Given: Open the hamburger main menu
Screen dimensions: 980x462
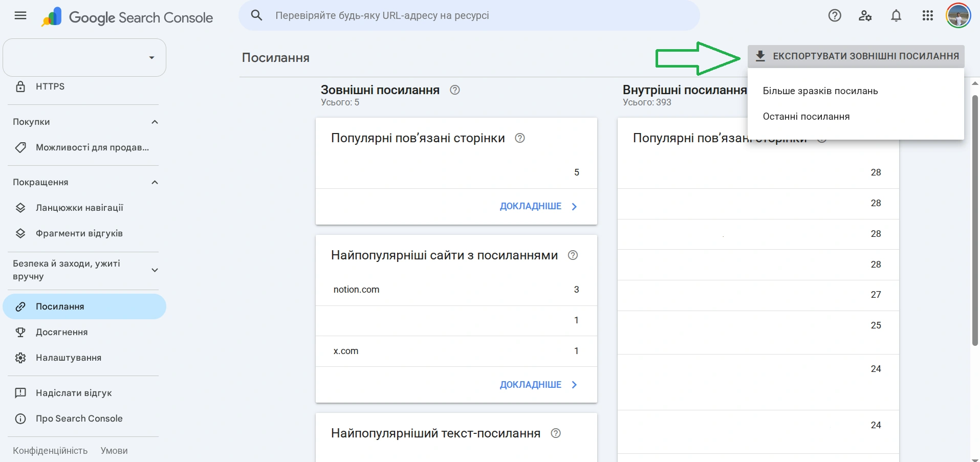Looking at the screenshot, I should coord(20,16).
